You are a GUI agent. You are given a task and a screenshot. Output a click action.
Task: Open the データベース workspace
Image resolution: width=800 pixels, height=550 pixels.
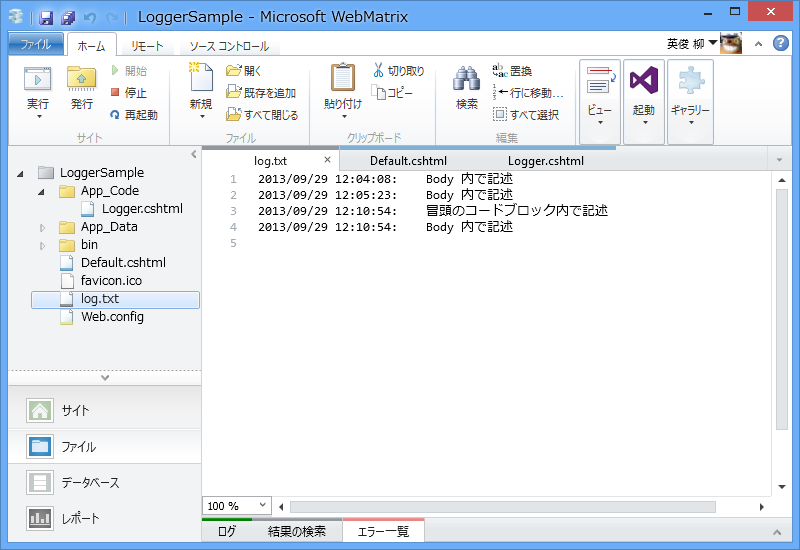click(105, 483)
